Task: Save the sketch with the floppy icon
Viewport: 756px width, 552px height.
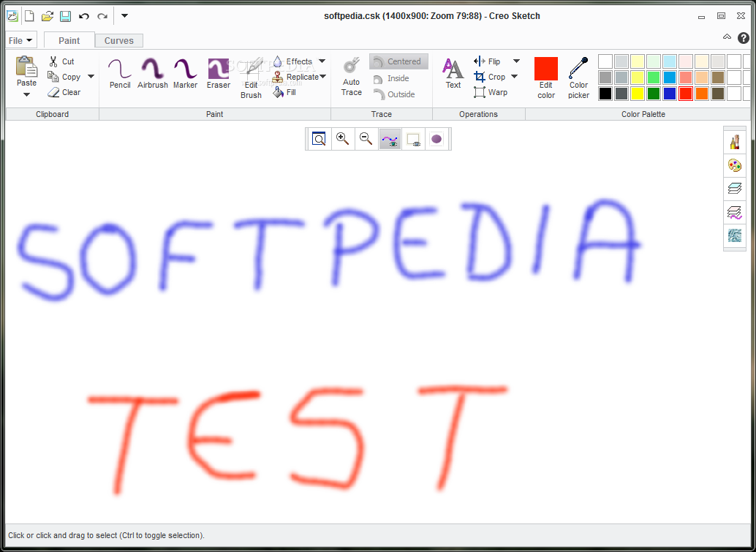Action: 65,16
